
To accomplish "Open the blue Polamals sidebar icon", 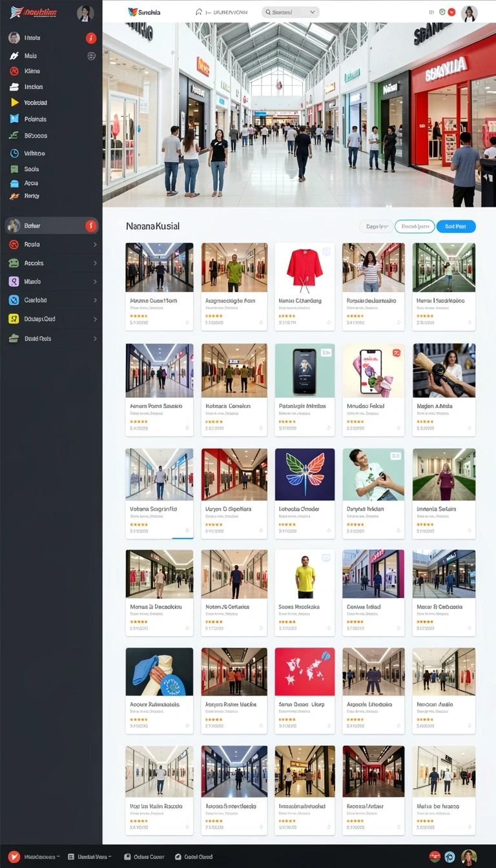I will (x=14, y=119).
